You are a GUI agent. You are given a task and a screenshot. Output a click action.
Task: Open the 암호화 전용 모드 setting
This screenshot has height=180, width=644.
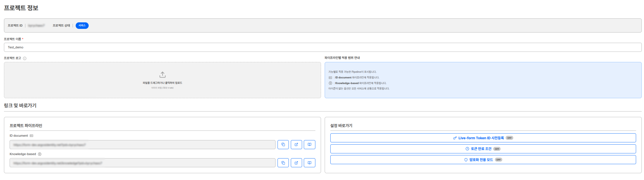point(481,160)
